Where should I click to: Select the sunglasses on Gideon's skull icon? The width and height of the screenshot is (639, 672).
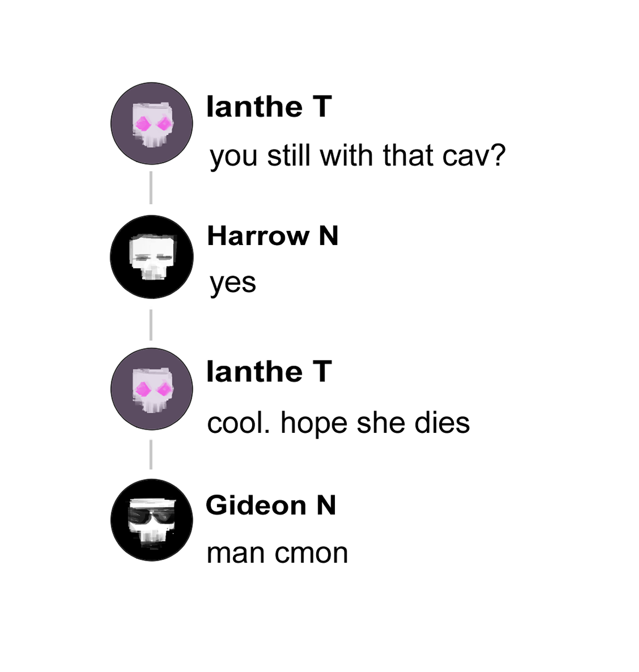click(151, 518)
